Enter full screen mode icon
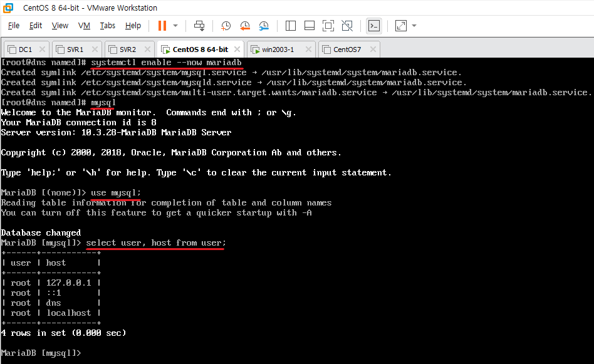 (328, 26)
